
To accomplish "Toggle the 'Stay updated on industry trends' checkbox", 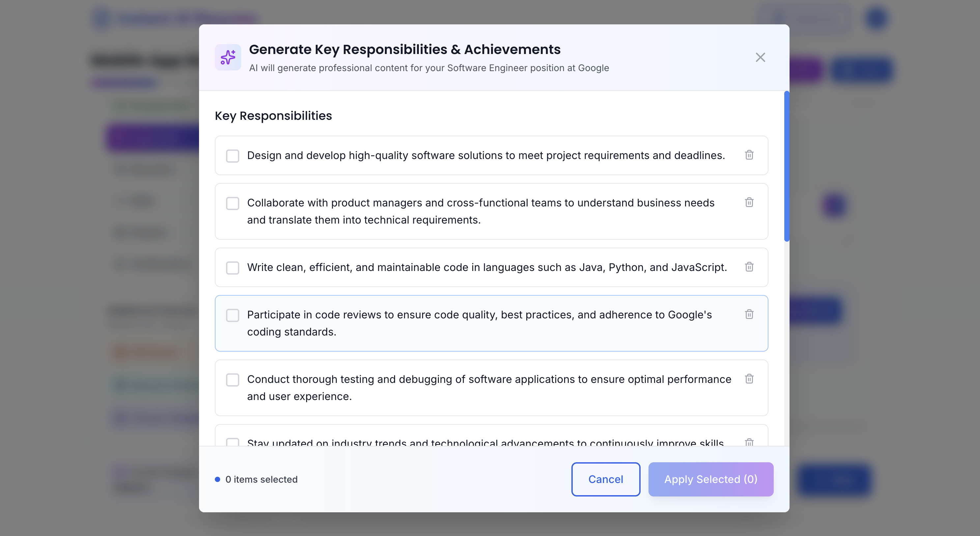I will click(232, 442).
